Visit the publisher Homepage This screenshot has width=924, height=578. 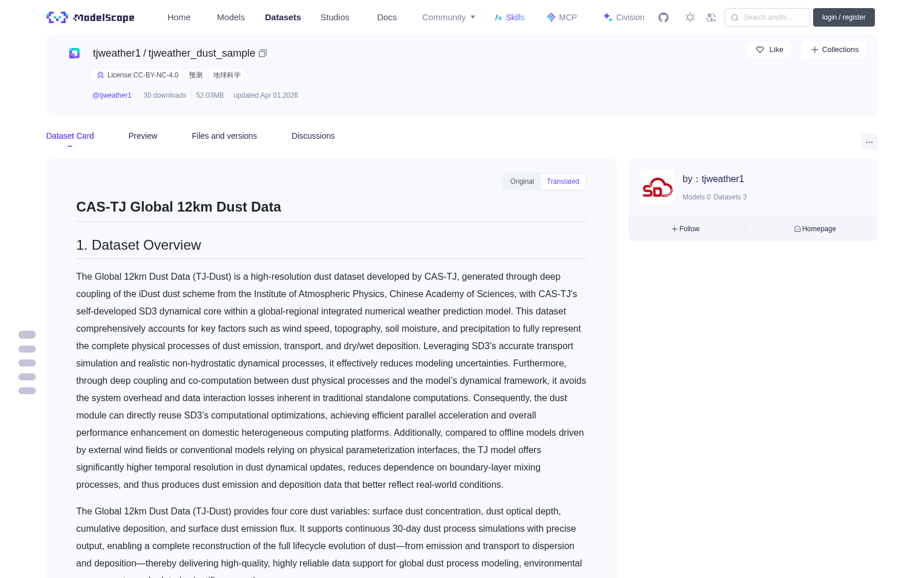point(815,229)
